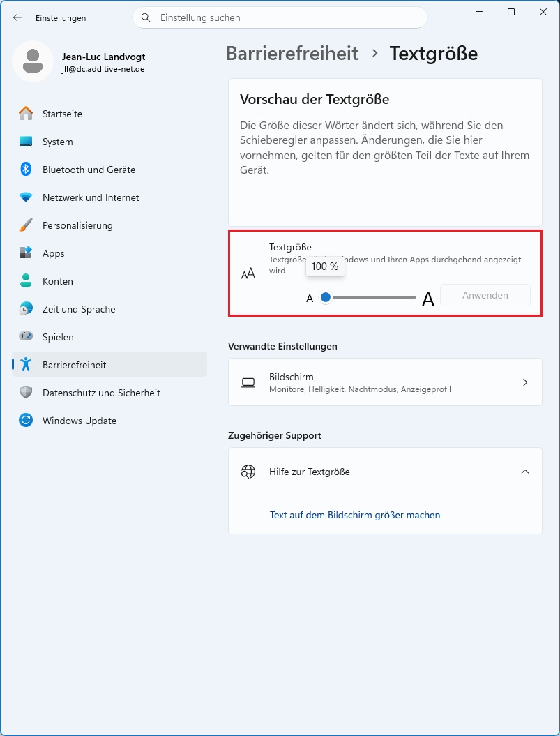
Task: Open the 'Text auf dem Bildschirm größer machen' link
Action: 355,515
